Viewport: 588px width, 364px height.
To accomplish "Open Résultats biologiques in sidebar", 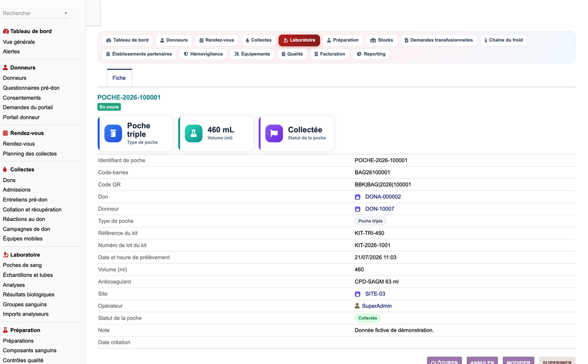I will [28, 295].
